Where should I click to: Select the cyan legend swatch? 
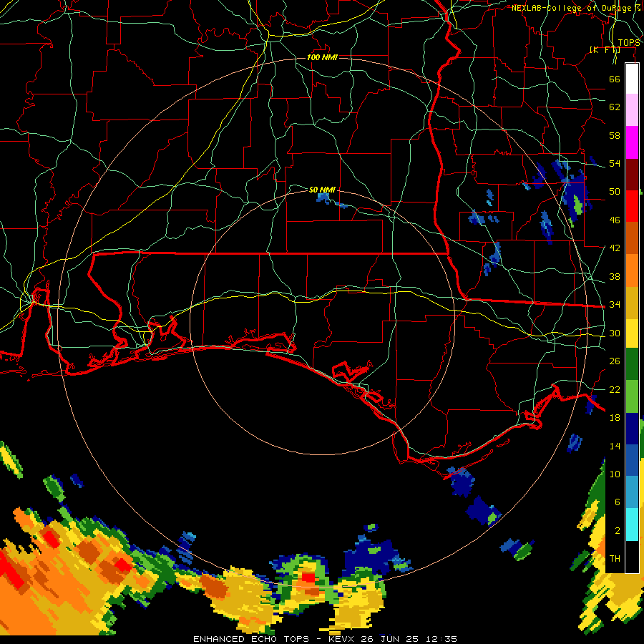pyautogui.click(x=632, y=525)
